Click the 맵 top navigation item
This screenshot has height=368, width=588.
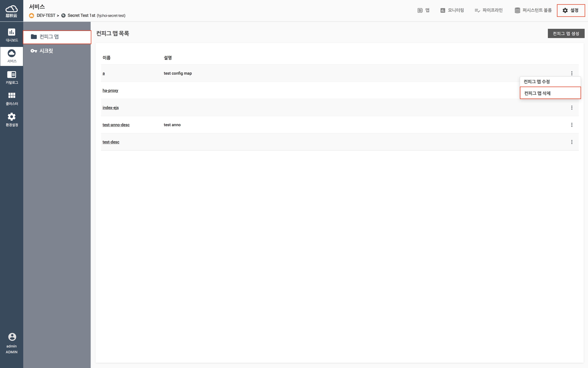pyautogui.click(x=424, y=10)
